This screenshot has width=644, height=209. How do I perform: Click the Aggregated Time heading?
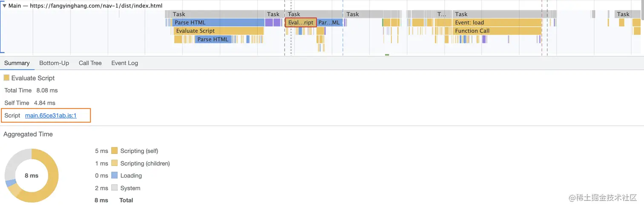28,134
